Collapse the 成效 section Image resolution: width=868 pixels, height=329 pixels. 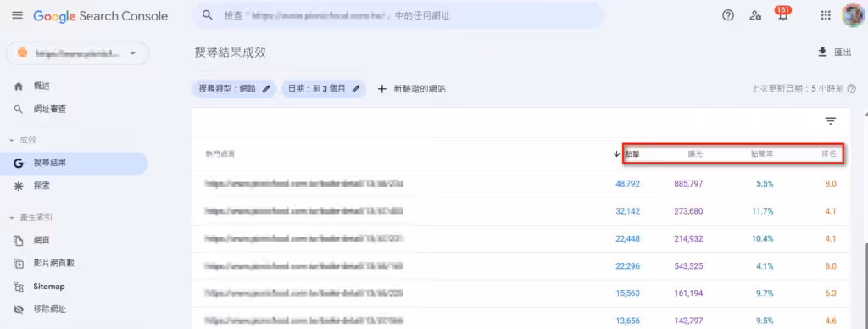click(x=23, y=140)
